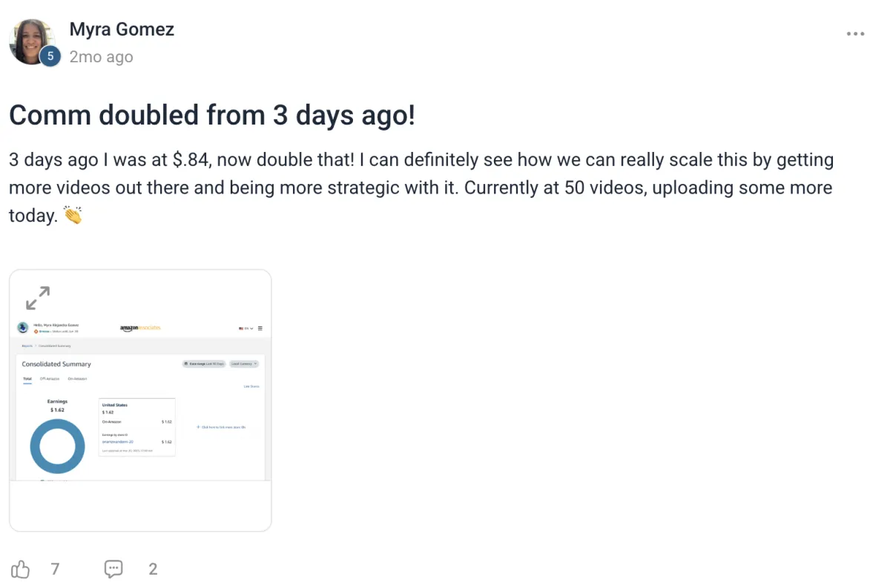The height and width of the screenshot is (588, 890).
Task: Like the post with thumbs-up icon
Action: coord(20,569)
